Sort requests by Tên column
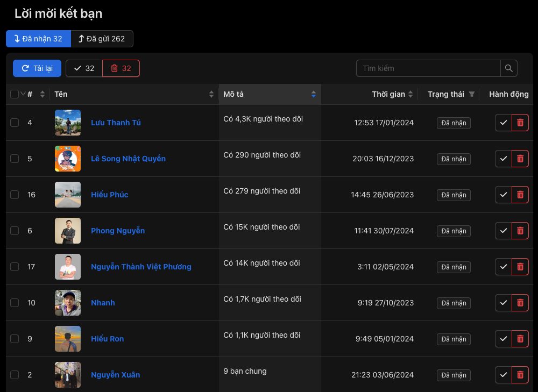Screen dimensions: 538x392 211,94
